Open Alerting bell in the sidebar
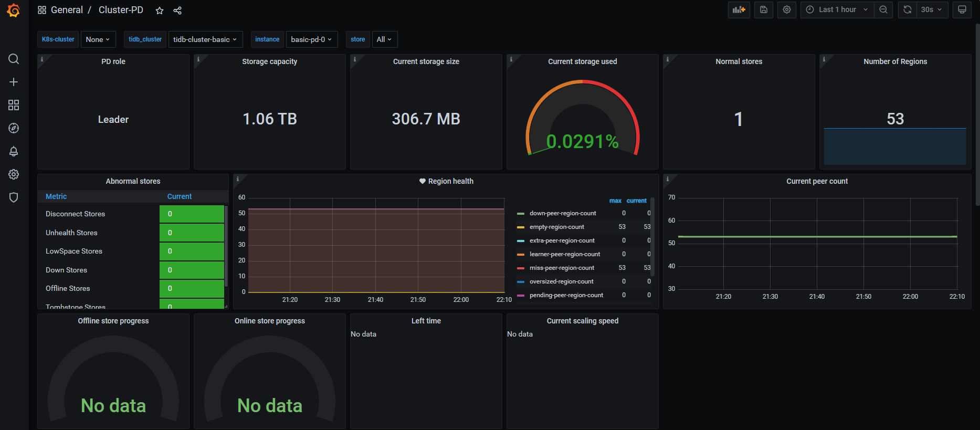 [x=14, y=151]
